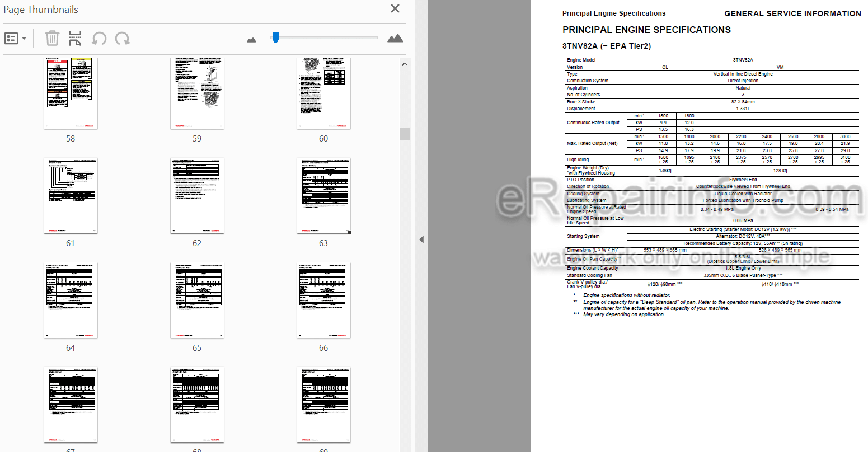Close the Page Thumbnails panel
Viewport: 868px width, 452px height.
395,9
